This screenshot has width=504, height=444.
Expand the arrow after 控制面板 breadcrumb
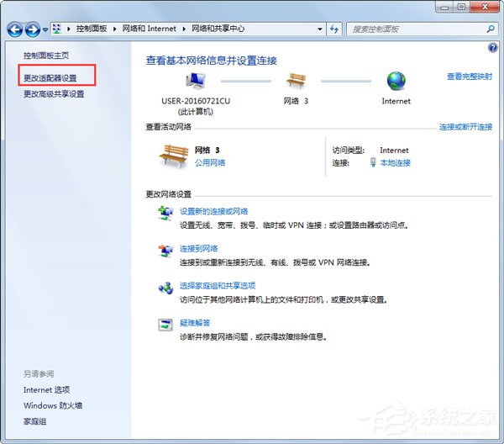pos(115,29)
